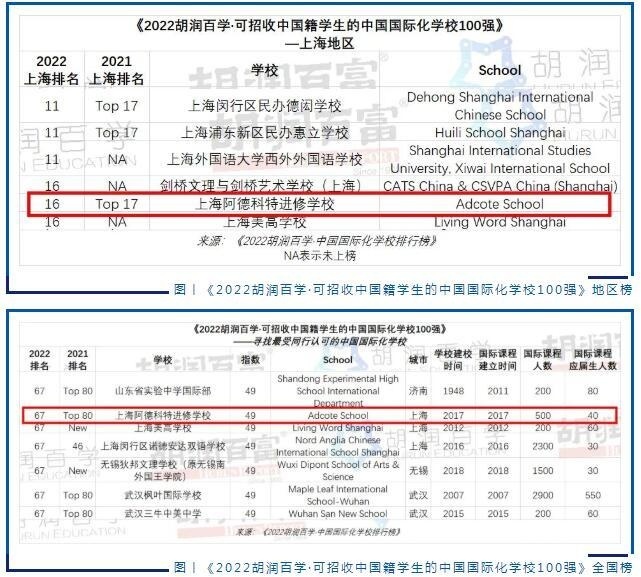Click 'Shandong Experimental High School International Department' cell

(338, 391)
